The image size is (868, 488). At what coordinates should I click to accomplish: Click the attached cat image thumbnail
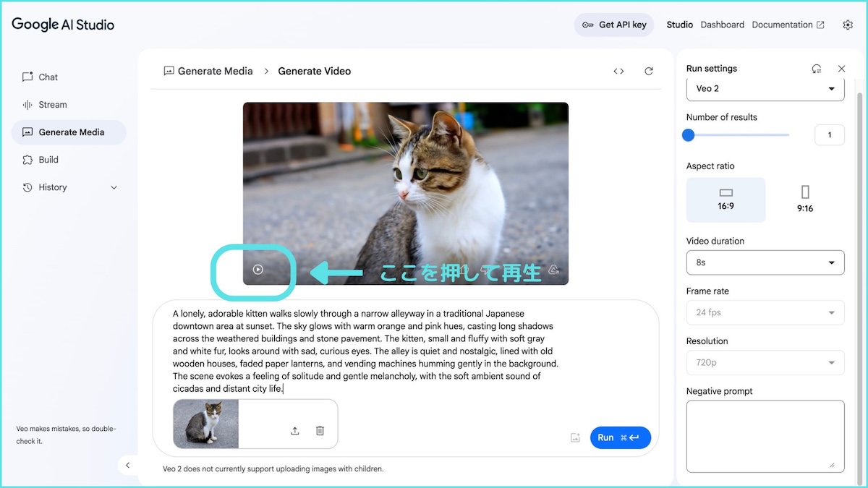point(206,424)
